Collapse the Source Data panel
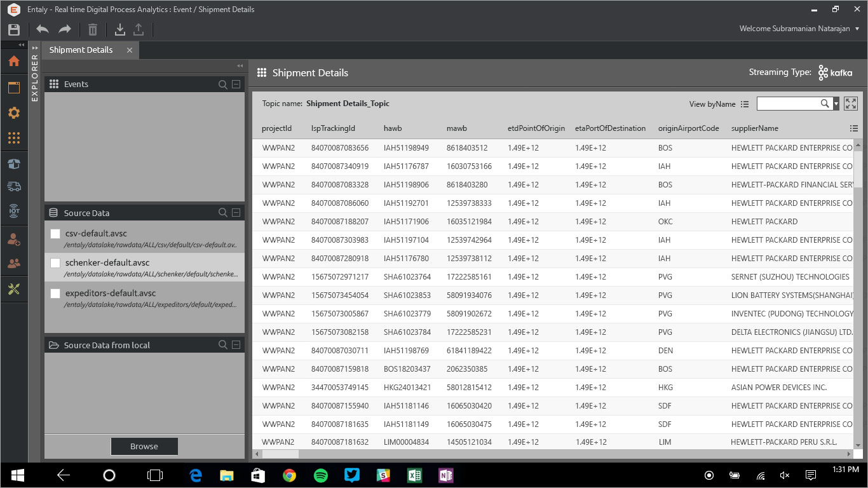868x488 pixels. click(236, 213)
